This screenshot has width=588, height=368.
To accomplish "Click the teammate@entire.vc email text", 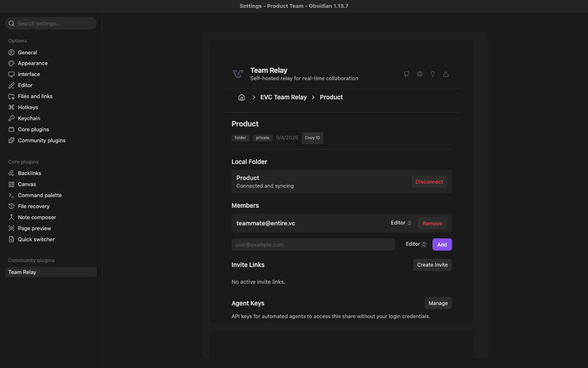I will pyautogui.click(x=266, y=223).
